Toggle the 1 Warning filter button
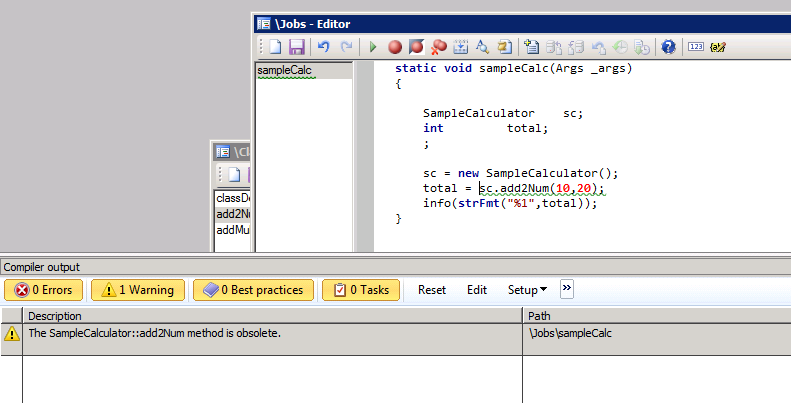The image size is (791, 403). point(138,290)
